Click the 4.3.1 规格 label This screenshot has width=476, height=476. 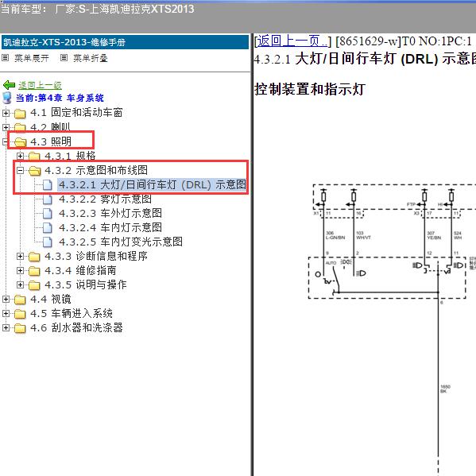tap(70, 156)
